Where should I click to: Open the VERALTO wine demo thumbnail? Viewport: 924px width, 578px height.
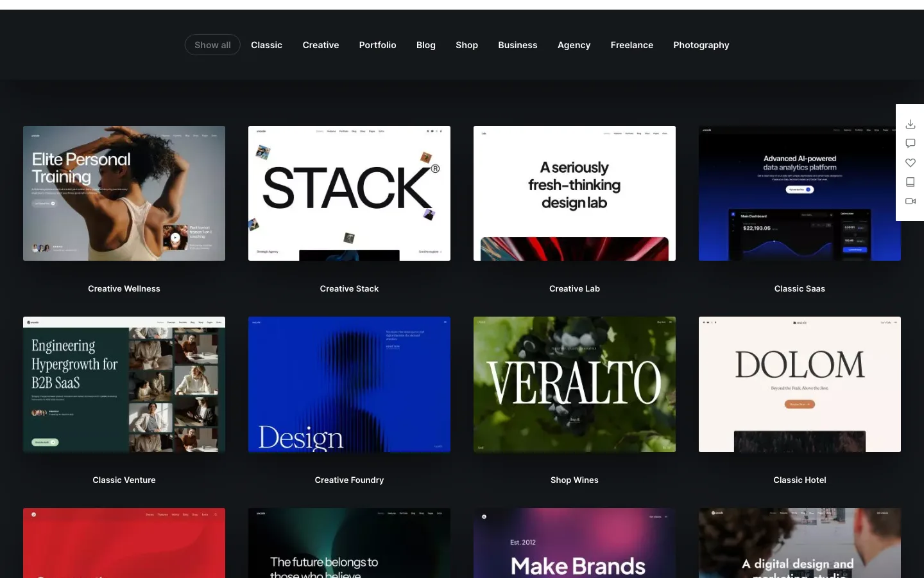pos(574,384)
